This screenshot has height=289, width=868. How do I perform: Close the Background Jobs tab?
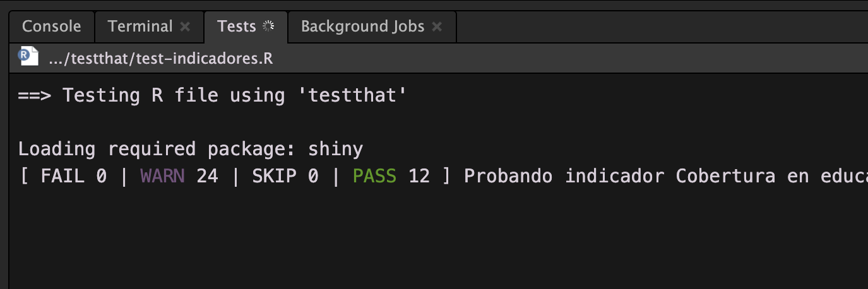coord(437,27)
